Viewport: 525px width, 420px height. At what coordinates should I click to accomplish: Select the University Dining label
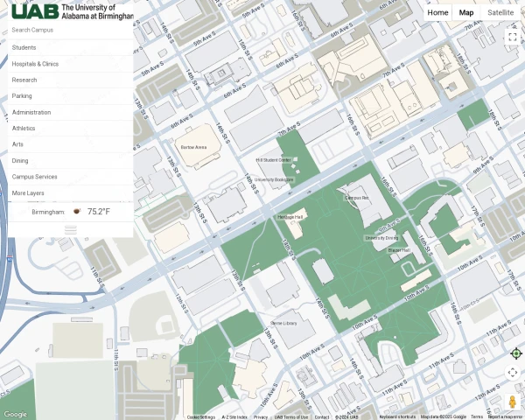[x=381, y=238]
